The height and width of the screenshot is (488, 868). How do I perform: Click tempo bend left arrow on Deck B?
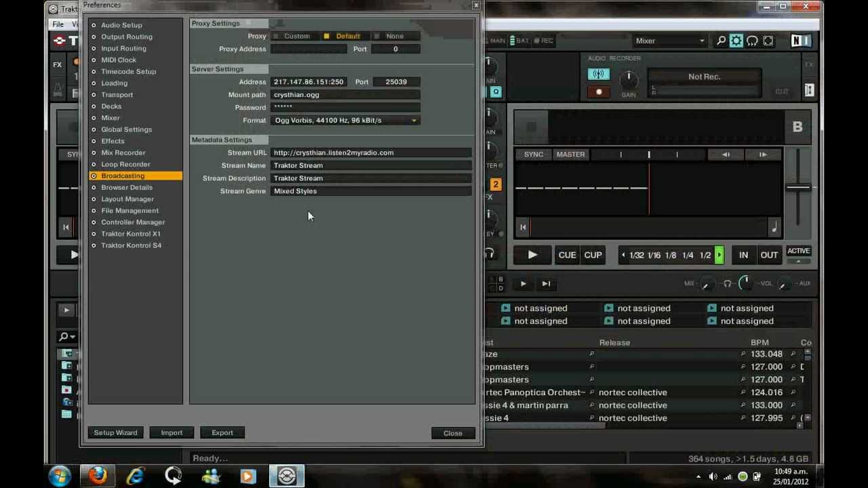726,155
